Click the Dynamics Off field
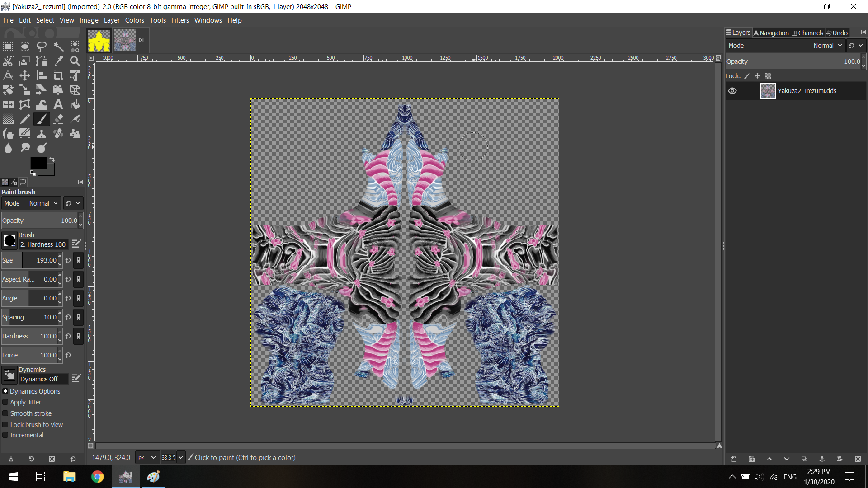Screen dimensions: 868x488 click(43, 379)
